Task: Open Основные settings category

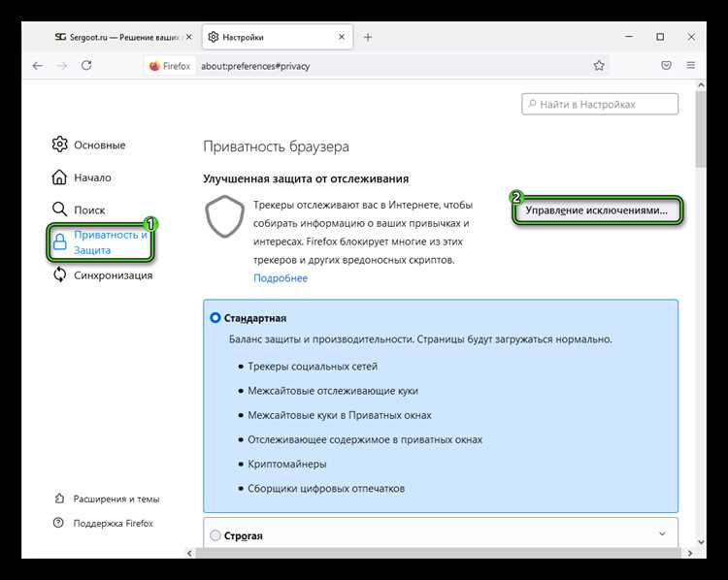Action: tap(88, 145)
